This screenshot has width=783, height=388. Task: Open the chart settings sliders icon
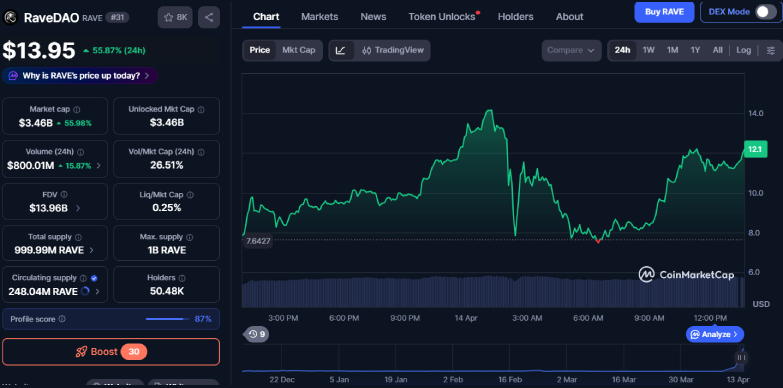771,50
